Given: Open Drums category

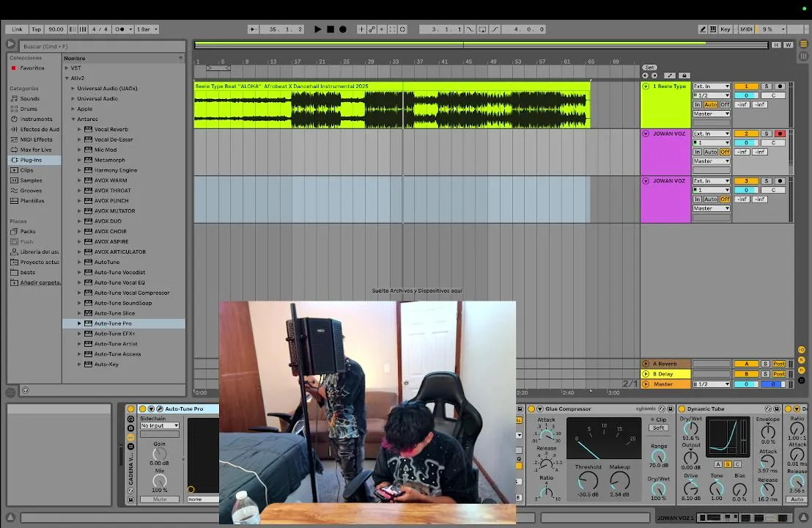Looking at the screenshot, I should [x=29, y=109].
